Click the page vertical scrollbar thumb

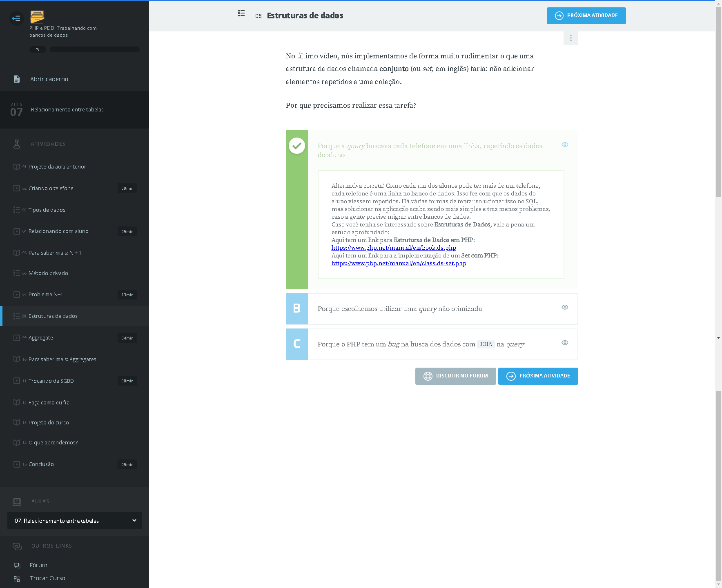tap(718, 102)
